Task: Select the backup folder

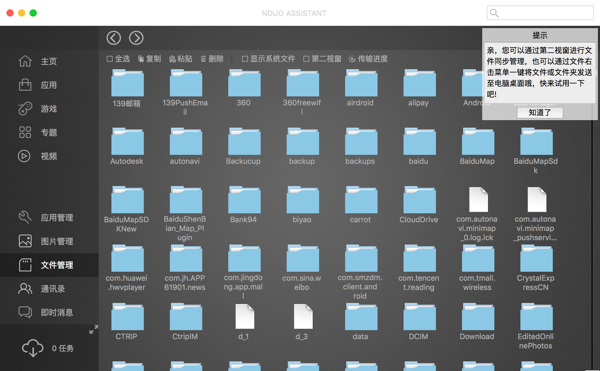Action: (x=302, y=142)
